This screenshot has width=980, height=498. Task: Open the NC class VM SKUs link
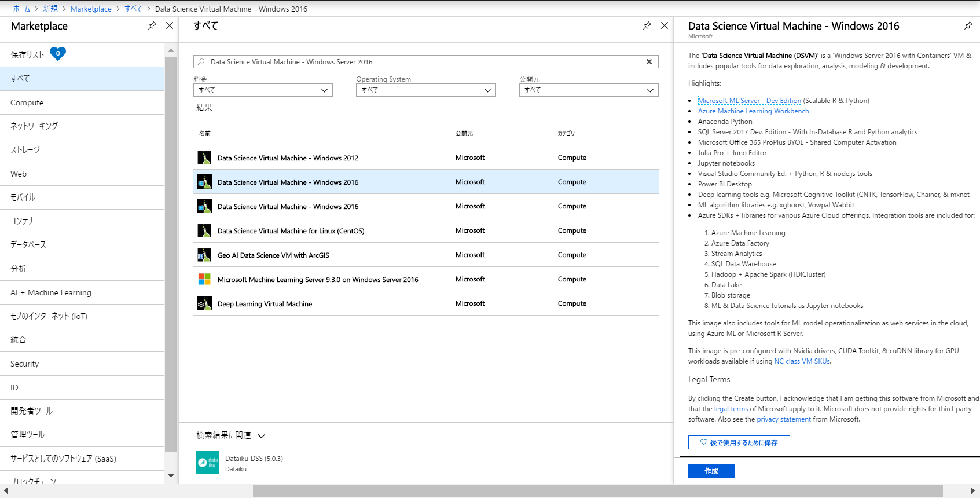(x=802, y=361)
